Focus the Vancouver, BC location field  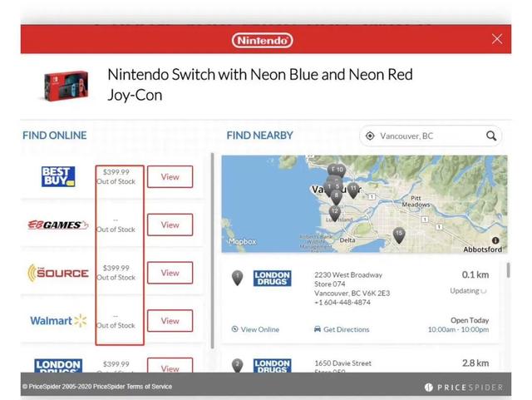tap(430, 136)
